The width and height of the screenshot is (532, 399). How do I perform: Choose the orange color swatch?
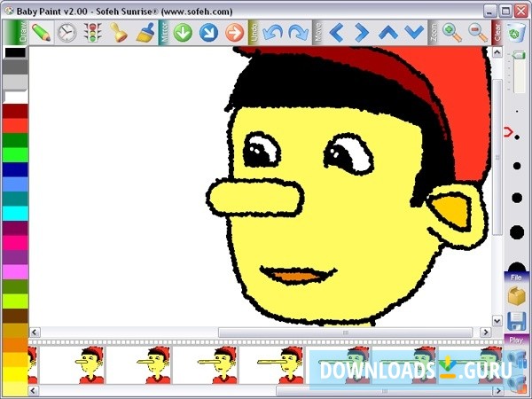click(15, 345)
